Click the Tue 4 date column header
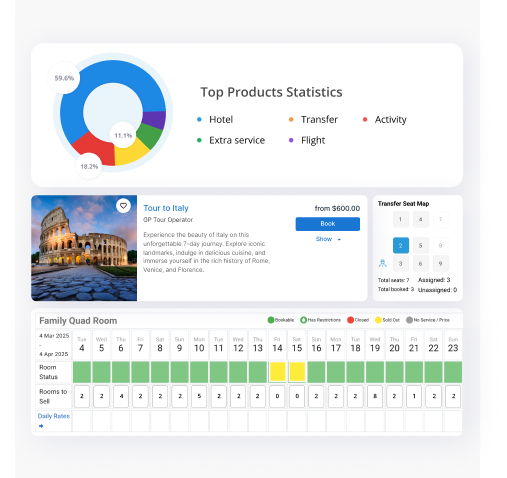This screenshot has height=478, width=507. click(82, 345)
